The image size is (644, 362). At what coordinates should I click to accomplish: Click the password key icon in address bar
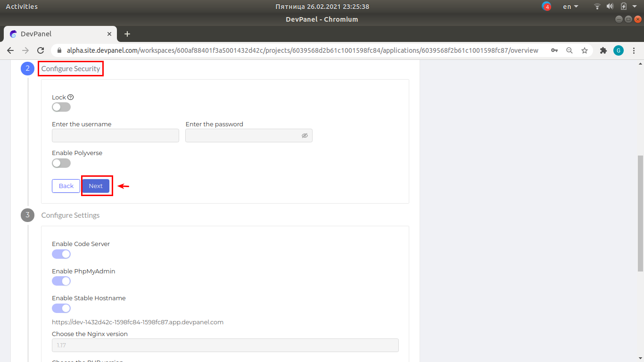pyautogui.click(x=554, y=50)
